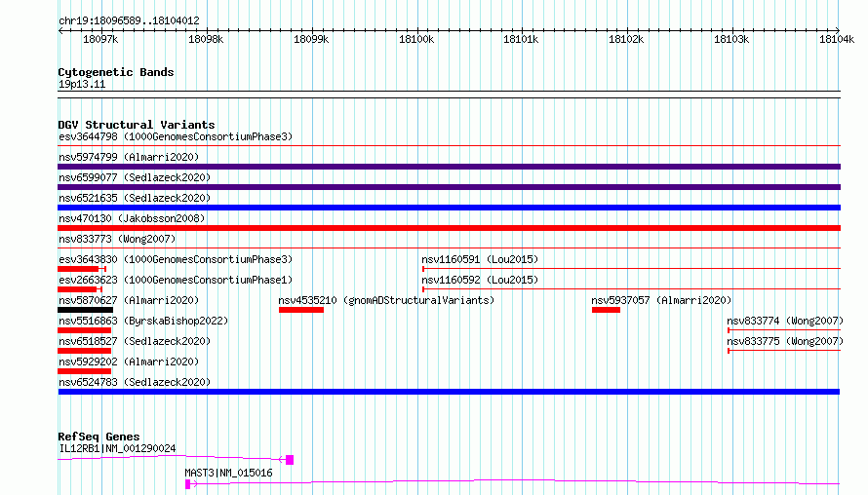Select variant nsv5929202 Almarri2020 label
Screen dimensions: 868x495
click(129, 362)
